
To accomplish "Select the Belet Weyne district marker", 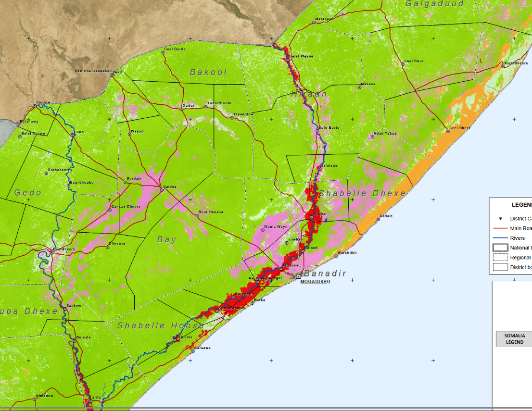I will pos(288,56).
